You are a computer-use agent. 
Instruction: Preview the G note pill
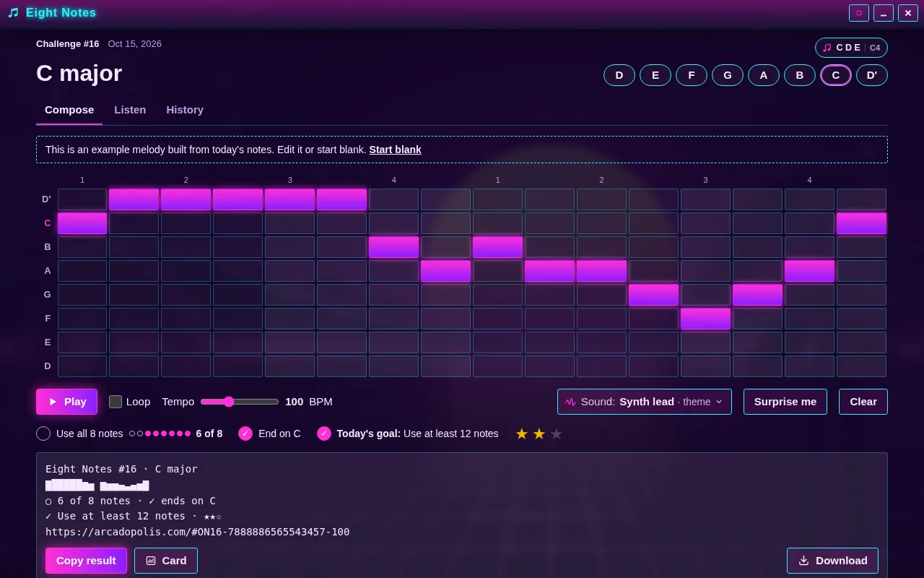728,75
